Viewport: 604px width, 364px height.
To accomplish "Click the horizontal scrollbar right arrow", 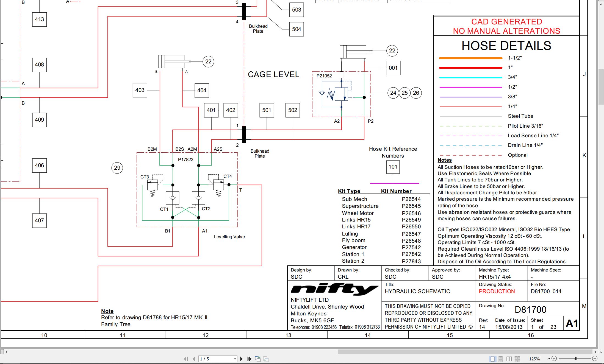I will [595, 352].
